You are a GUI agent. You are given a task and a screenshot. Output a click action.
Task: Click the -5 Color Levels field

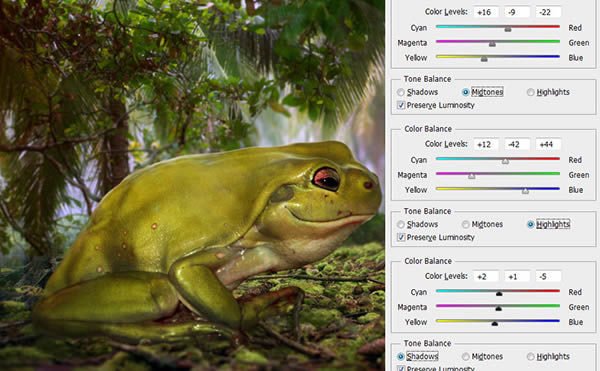pyautogui.click(x=548, y=276)
